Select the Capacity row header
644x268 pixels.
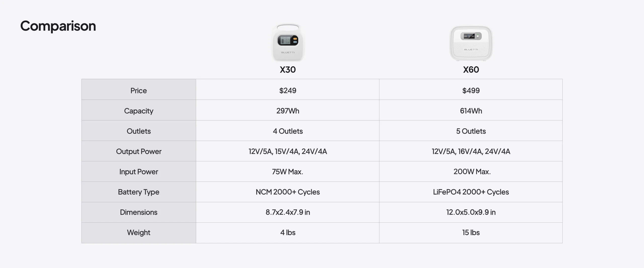pyautogui.click(x=139, y=111)
